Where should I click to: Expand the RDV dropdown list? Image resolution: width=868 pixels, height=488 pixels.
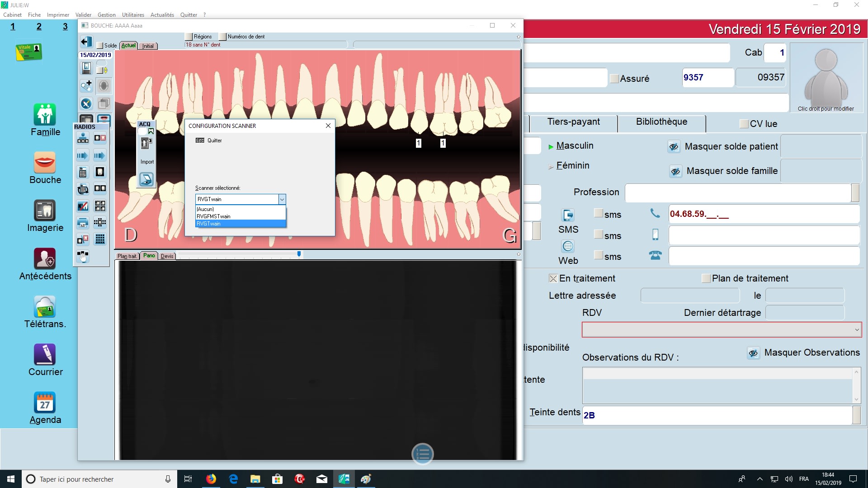856,330
